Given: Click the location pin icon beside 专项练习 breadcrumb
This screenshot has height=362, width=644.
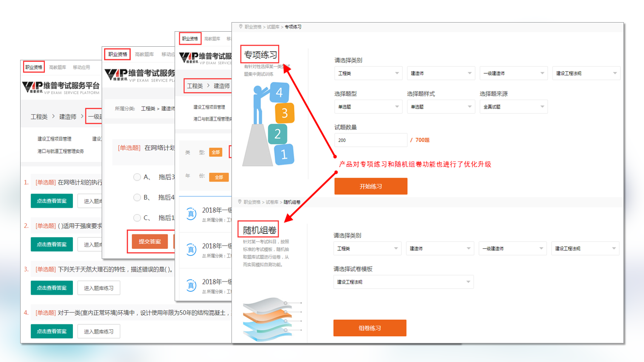Looking at the screenshot, I should pyautogui.click(x=240, y=27).
